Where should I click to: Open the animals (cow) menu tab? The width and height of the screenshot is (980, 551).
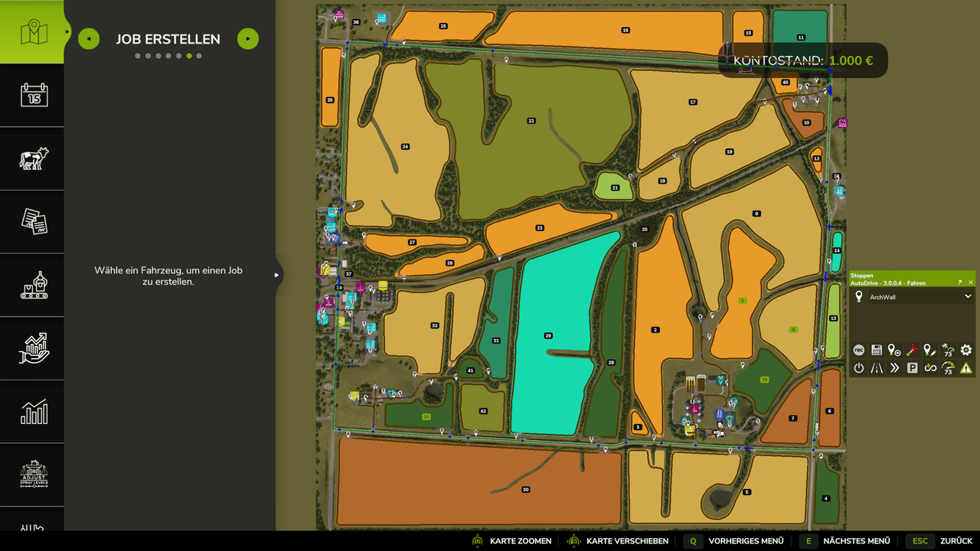34,158
